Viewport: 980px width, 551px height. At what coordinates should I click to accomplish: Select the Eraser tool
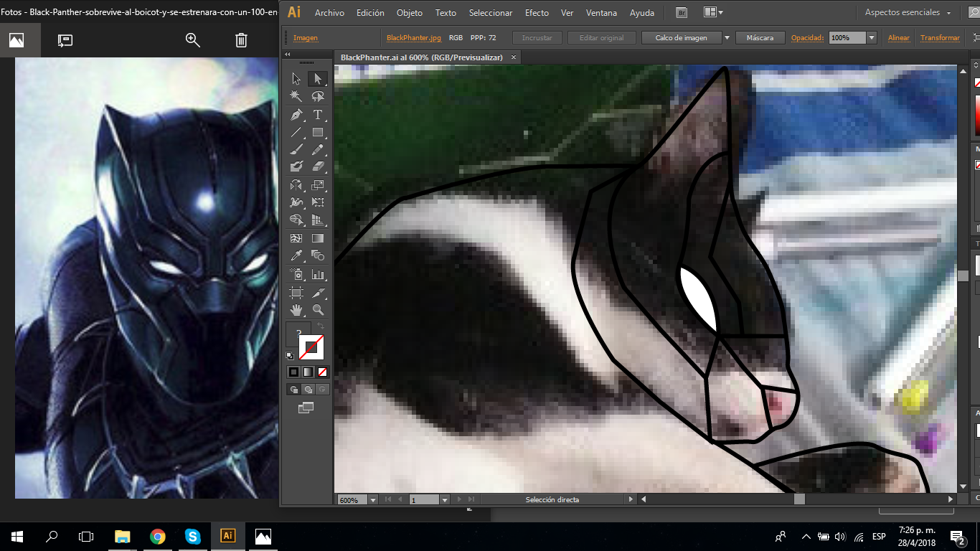[318, 166]
